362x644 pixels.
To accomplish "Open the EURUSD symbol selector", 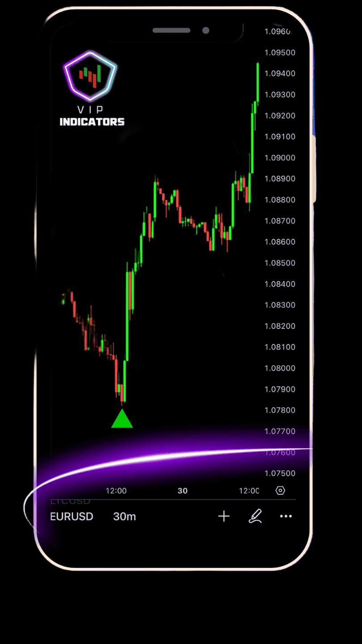I will (x=72, y=517).
